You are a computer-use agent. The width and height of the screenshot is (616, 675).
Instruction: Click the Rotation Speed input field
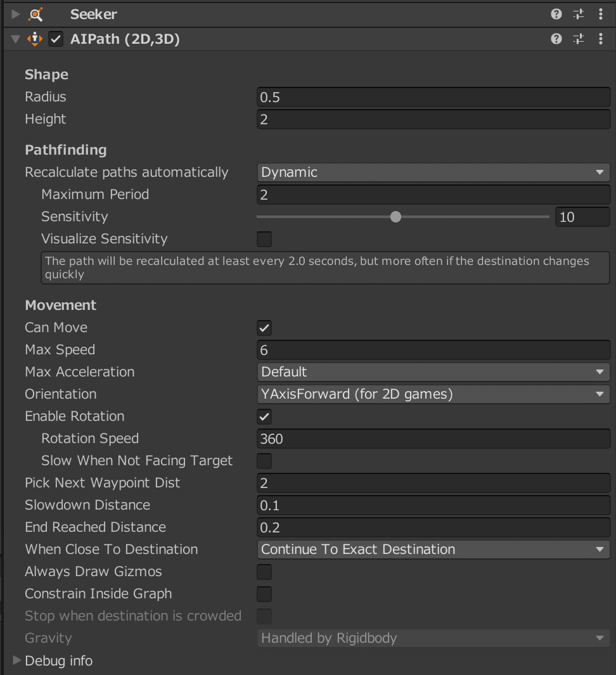click(433, 439)
